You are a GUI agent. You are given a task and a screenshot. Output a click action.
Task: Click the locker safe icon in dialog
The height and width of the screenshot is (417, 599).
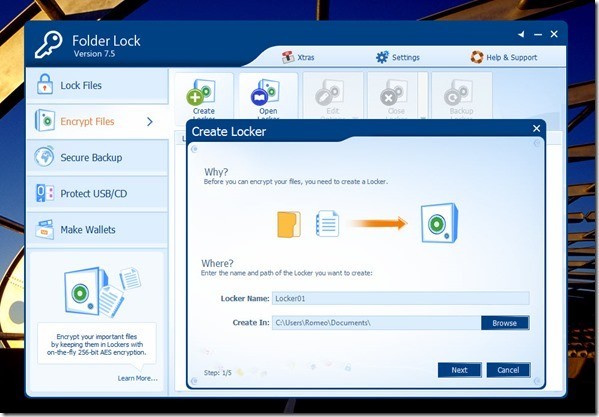pos(439,223)
